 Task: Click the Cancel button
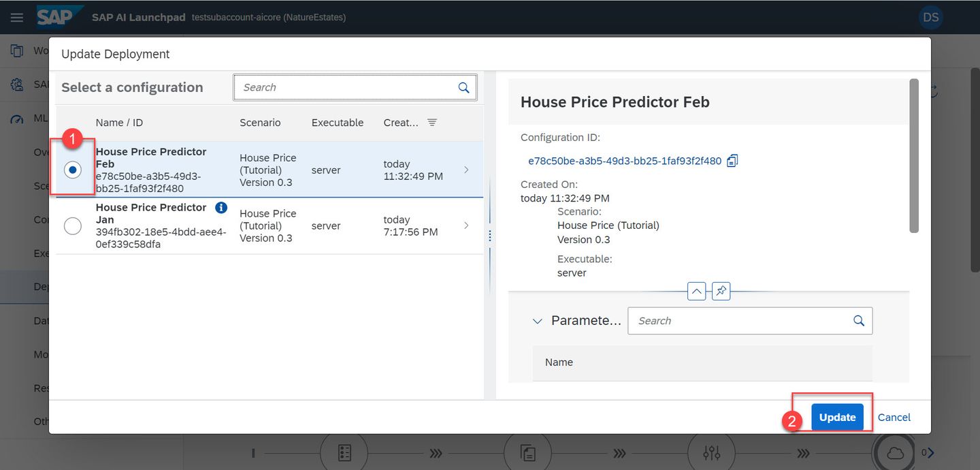tap(894, 417)
